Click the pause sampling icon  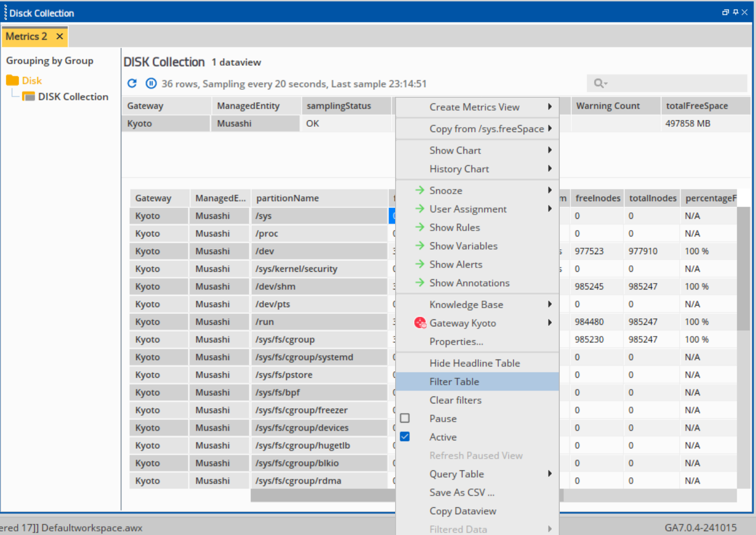coord(151,83)
